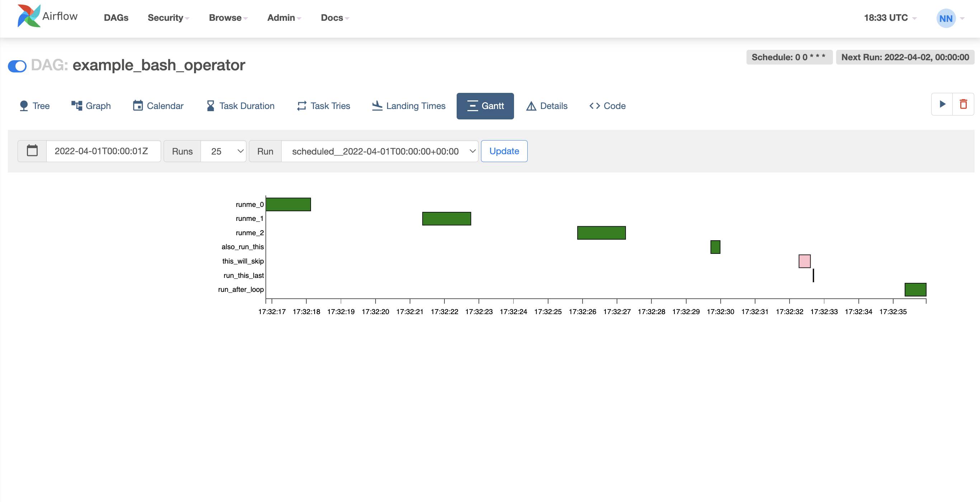Select the runme_2 green Gantt bar
This screenshot has height=502, width=980.
click(x=602, y=233)
